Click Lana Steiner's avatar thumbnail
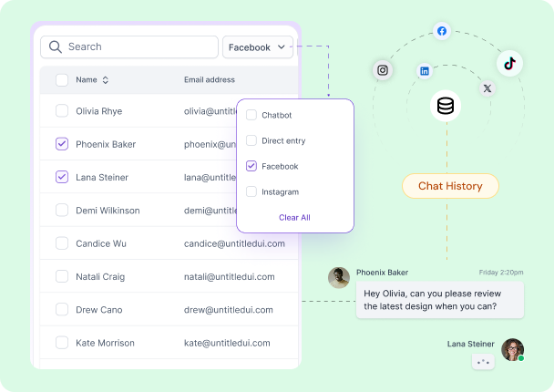The width and height of the screenshot is (554, 392). pyautogui.click(x=512, y=349)
